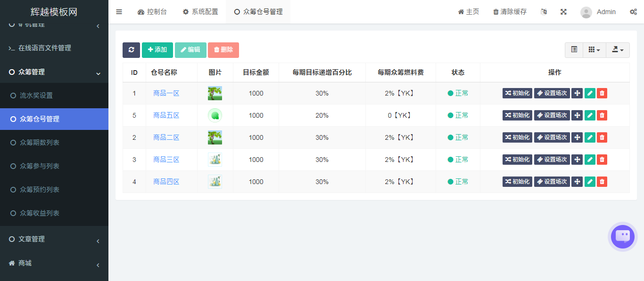Open the language switch icon in header
644x281 pixels.
click(544, 12)
